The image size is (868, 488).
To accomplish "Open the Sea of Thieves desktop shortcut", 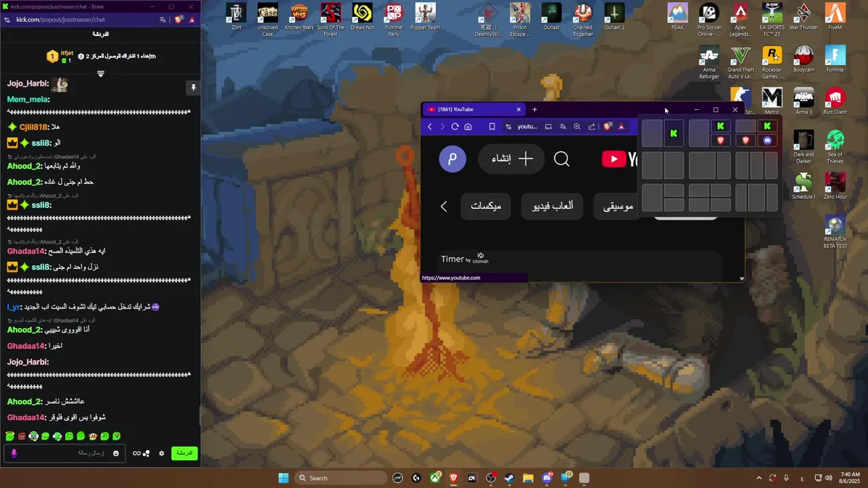I will [835, 147].
